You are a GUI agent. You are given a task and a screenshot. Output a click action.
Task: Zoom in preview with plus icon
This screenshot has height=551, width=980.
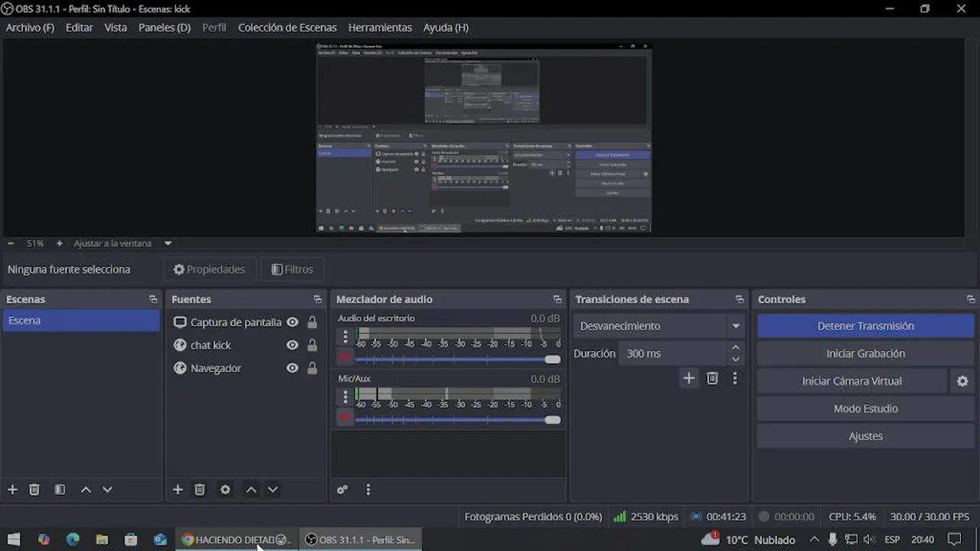click(x=60, y=243)
